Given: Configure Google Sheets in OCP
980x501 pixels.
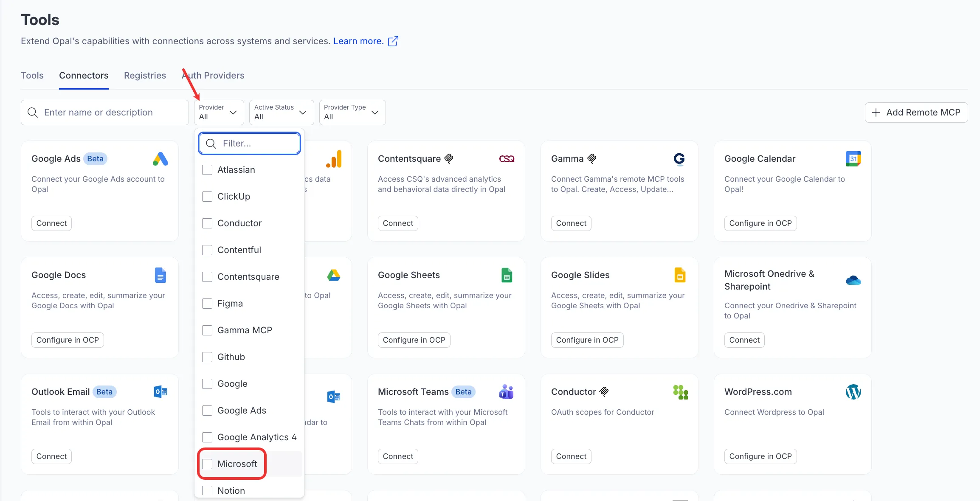Looking at the screenshot, I should pyautogui.click(x=414, y=340).
